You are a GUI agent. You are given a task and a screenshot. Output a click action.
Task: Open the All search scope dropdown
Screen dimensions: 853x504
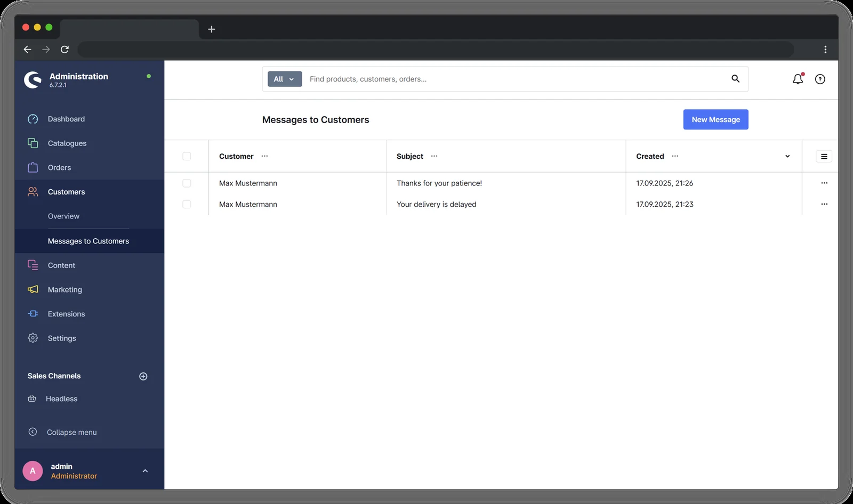click(x=285, y=79)
